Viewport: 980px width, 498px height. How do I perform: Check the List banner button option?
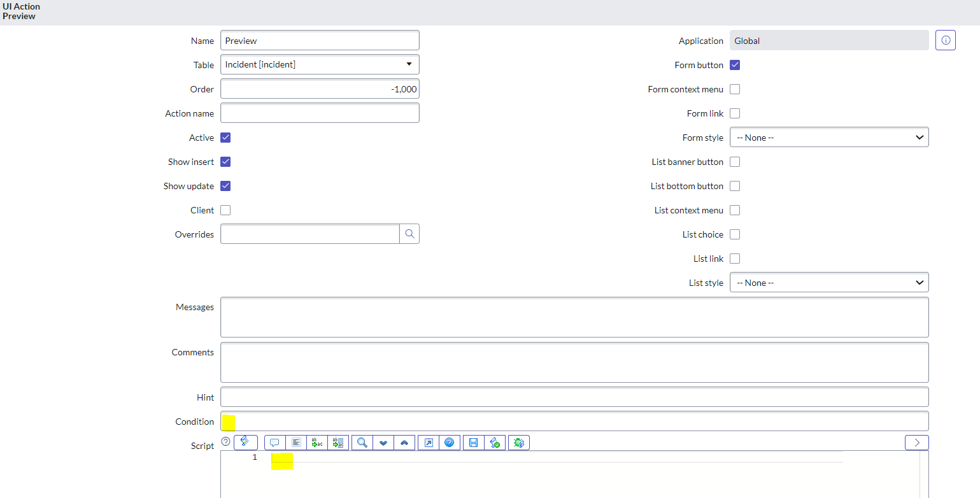(735, 162)
